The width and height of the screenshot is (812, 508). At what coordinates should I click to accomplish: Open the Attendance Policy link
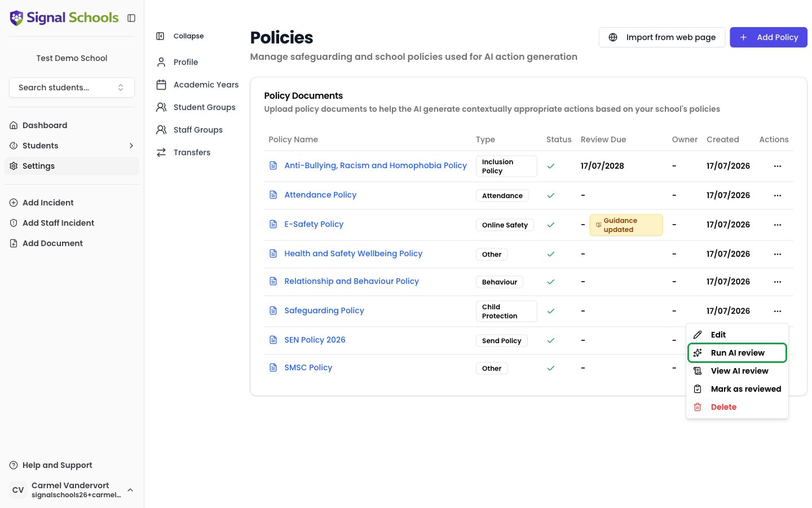pos(320,195)
